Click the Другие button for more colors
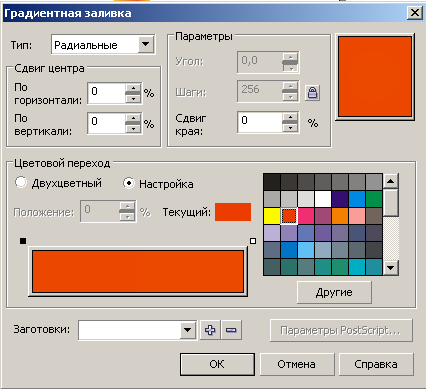Viewport: 426px width, 389px height. tap(334, 292)
